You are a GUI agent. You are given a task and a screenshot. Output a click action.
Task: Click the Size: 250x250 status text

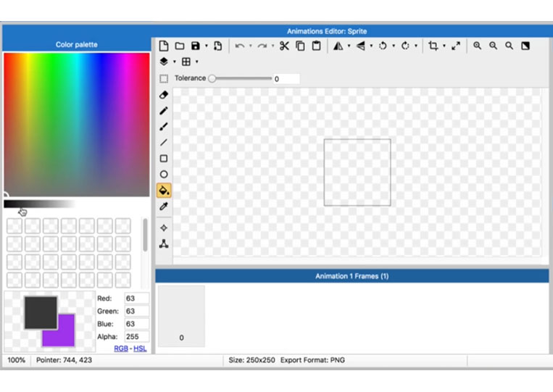click(251, 360)
